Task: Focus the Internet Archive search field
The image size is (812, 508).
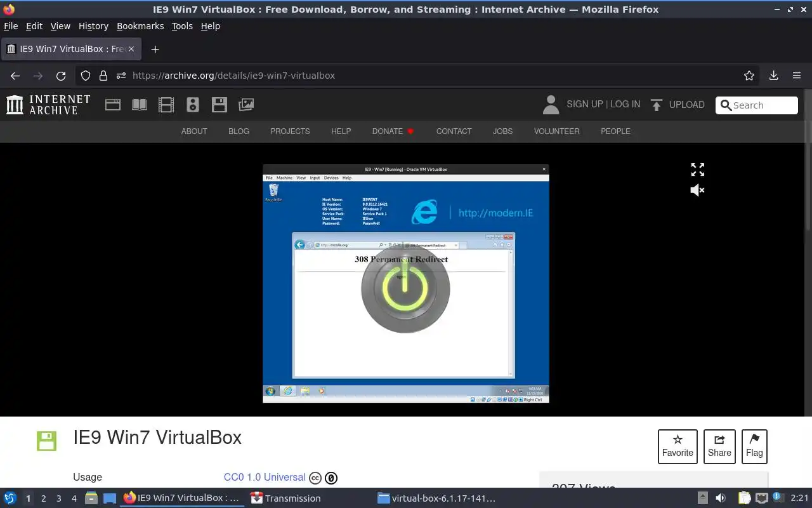Action: (x=757, y=105)
